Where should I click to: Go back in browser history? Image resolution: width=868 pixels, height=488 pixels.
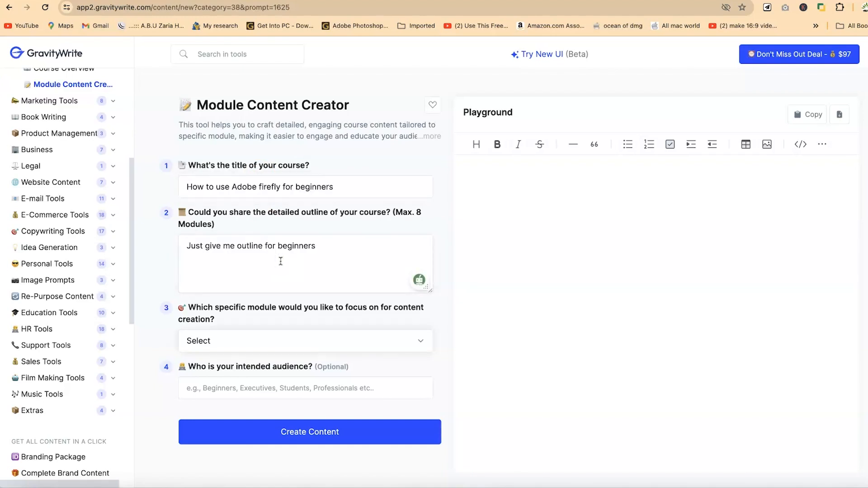[9, 7]
